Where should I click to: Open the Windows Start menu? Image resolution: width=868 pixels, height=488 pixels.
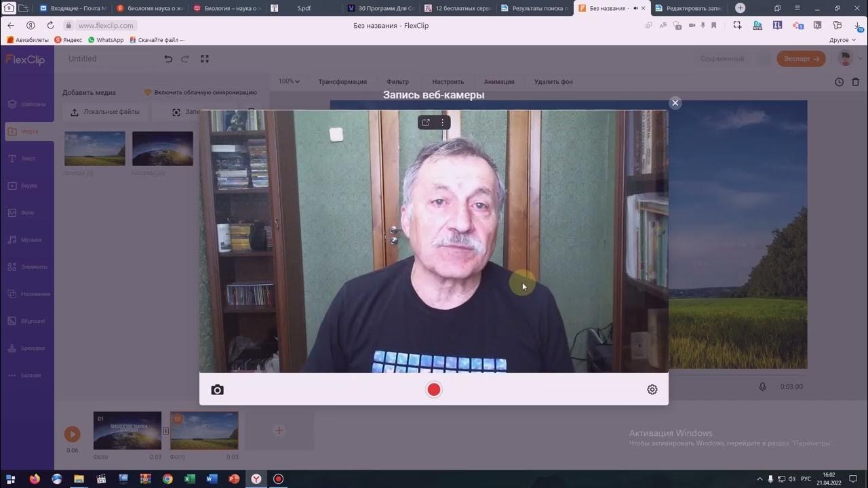[x=10, y=479]
